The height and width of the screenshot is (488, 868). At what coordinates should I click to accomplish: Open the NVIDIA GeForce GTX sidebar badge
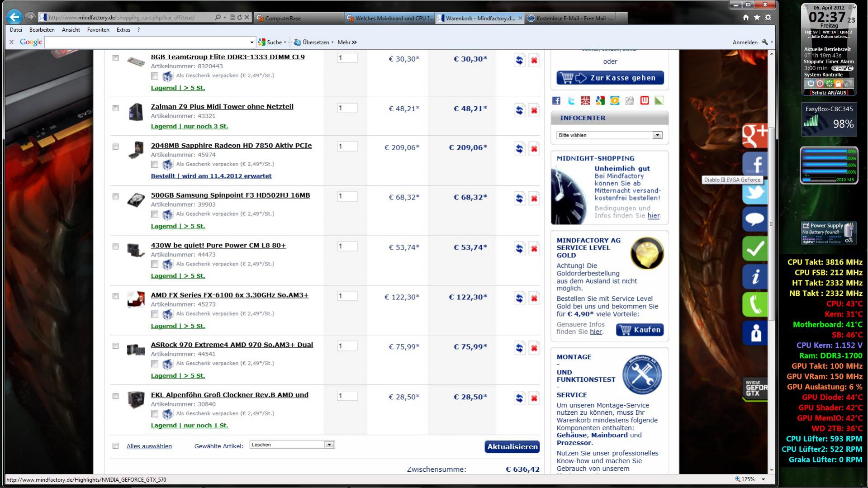pos(755,389)
